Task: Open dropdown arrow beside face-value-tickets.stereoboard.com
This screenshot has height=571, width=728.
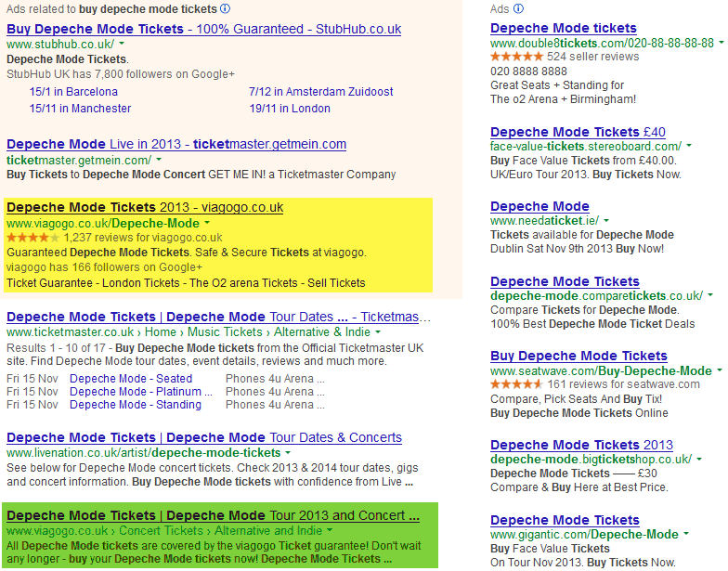Action: pos(689,146)
